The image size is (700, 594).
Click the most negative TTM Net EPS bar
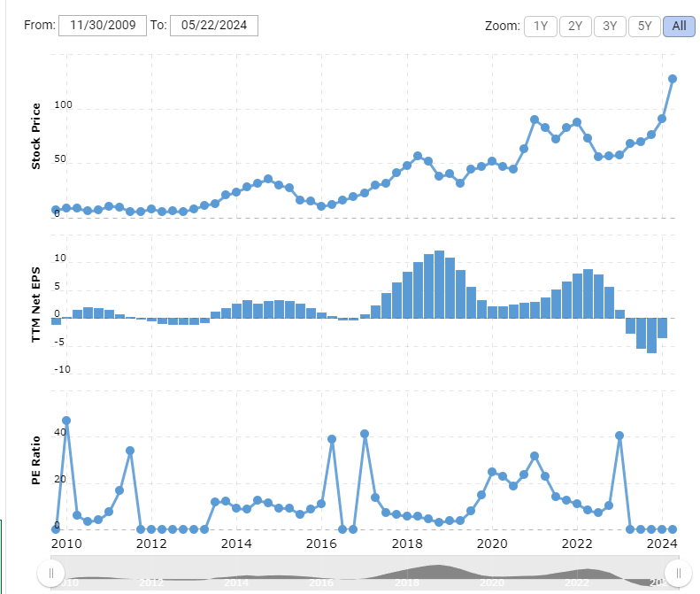coord(652,336)
